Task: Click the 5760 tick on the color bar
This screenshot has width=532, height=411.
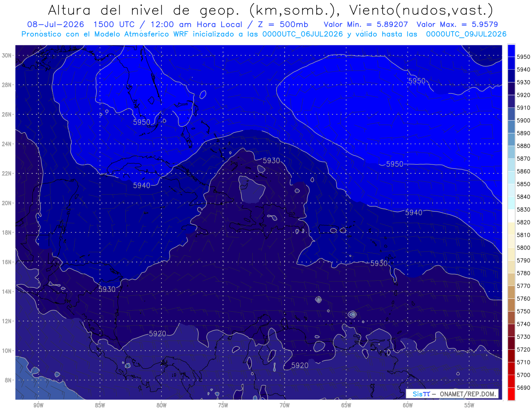Action: coord(524,298)
